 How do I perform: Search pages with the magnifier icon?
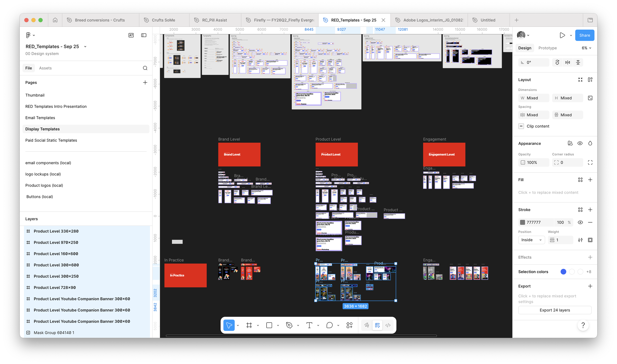point(145,68)
